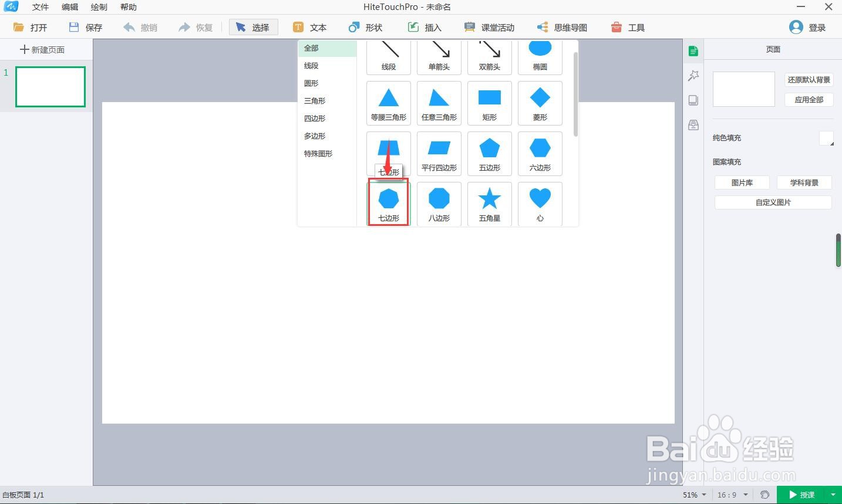Add a page with 新建页面
This screenshot has width=842, height=504.
click(42, 50)
